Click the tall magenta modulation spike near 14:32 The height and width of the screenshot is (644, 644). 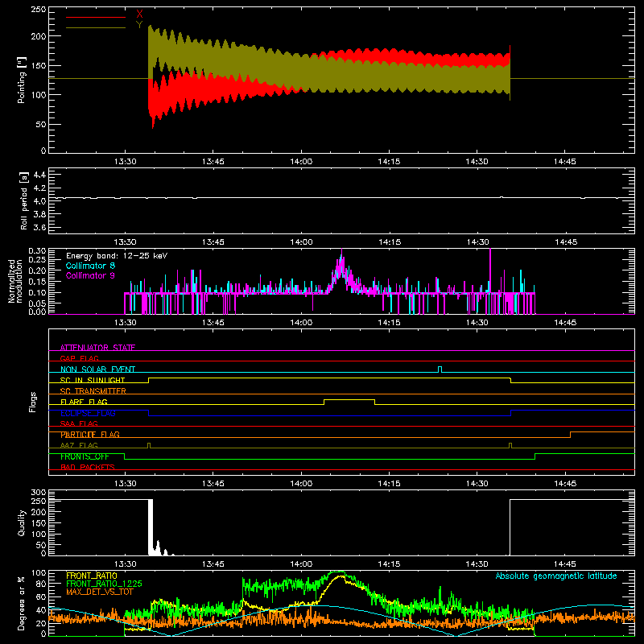pos(490,271)
